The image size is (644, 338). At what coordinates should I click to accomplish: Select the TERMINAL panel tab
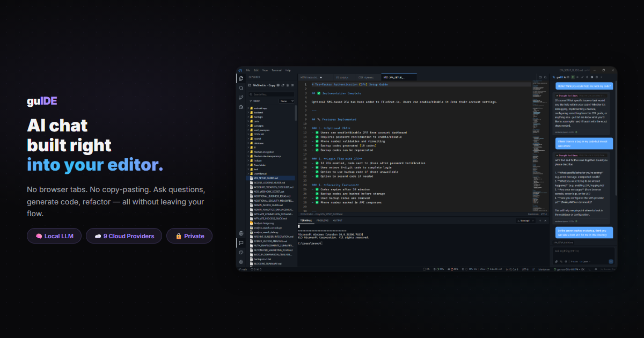pyautogui.click(x=306, y=221)
